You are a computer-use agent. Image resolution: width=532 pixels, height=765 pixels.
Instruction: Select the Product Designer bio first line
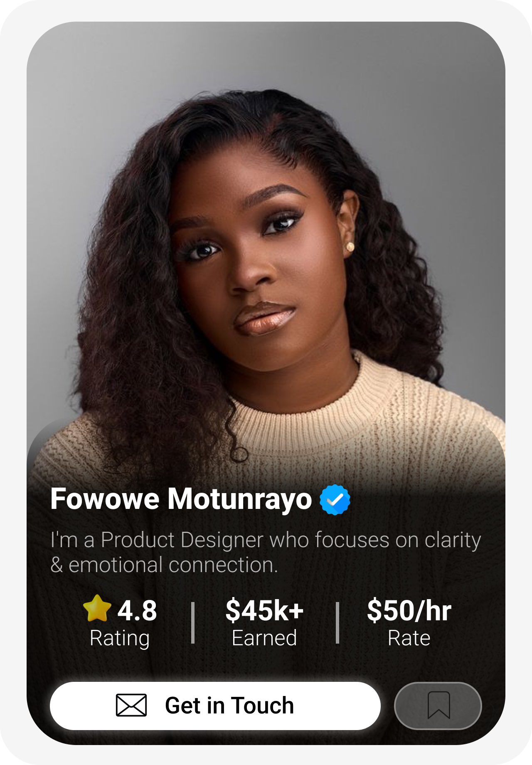pos(266,540)
